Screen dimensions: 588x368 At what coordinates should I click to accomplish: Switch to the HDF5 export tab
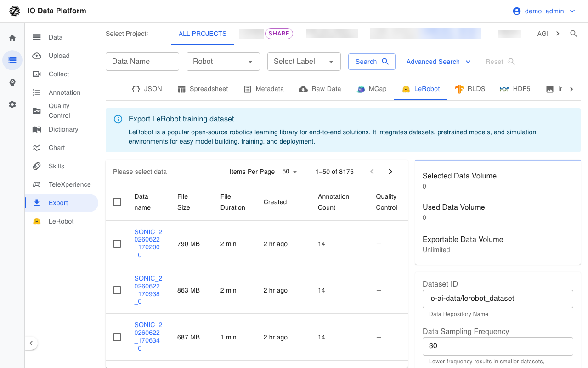tap(515, 89)
